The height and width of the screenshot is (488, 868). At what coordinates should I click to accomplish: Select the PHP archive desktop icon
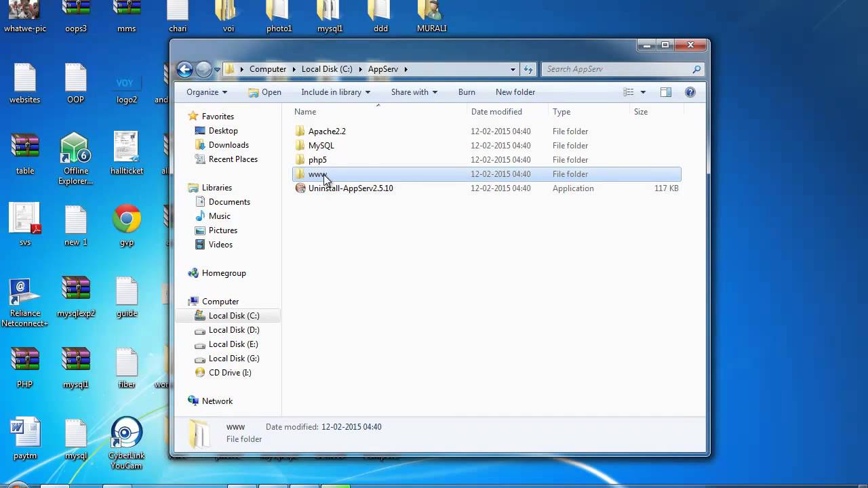[25, 368]
